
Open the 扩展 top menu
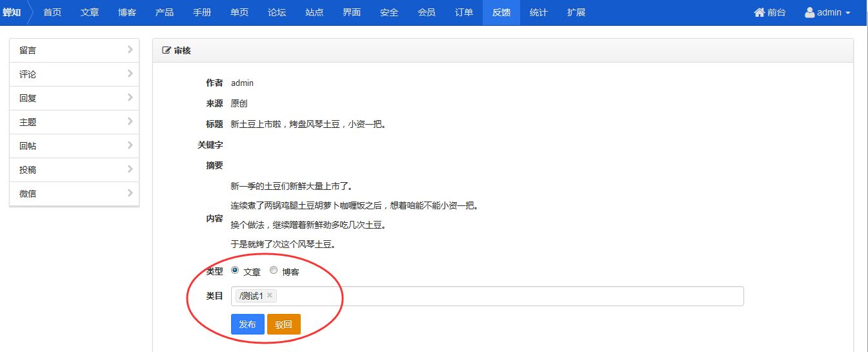point(576,12)
